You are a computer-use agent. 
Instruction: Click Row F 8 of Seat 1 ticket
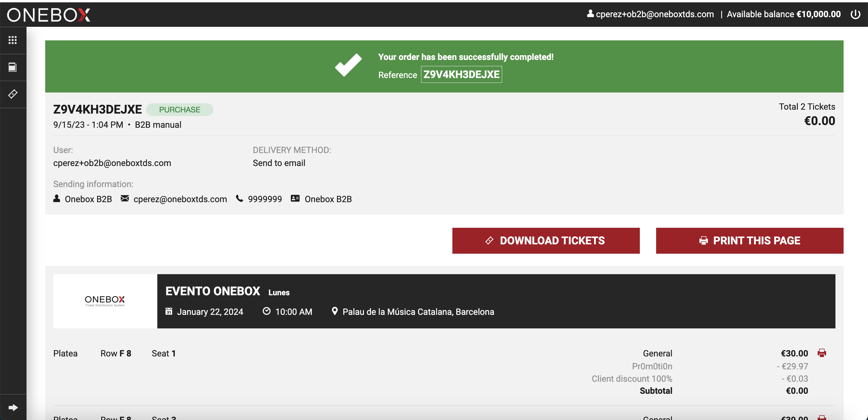pyautogui.click(x=116, y=353)
